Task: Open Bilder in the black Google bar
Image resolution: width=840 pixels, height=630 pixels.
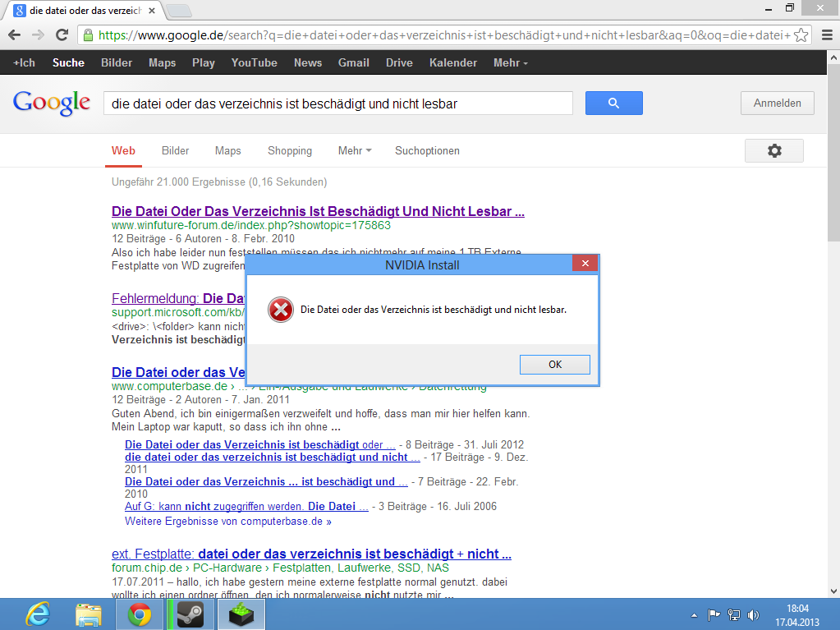Action: [x=117, y=62]
